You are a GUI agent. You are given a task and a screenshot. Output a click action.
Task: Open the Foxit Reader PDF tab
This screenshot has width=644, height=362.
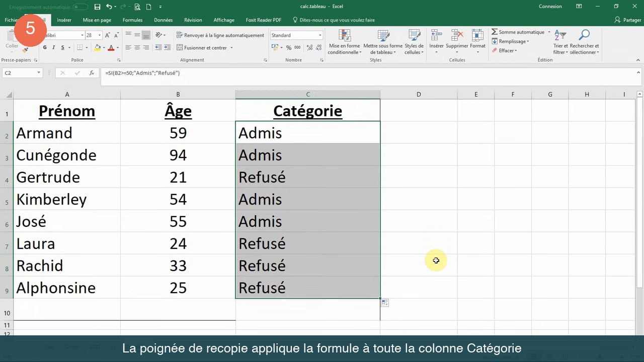264,20
